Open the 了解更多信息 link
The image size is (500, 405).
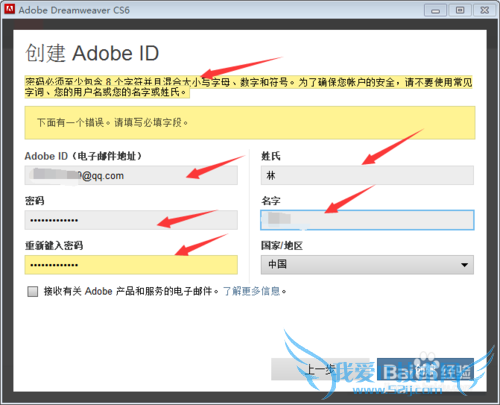(252, 291)
